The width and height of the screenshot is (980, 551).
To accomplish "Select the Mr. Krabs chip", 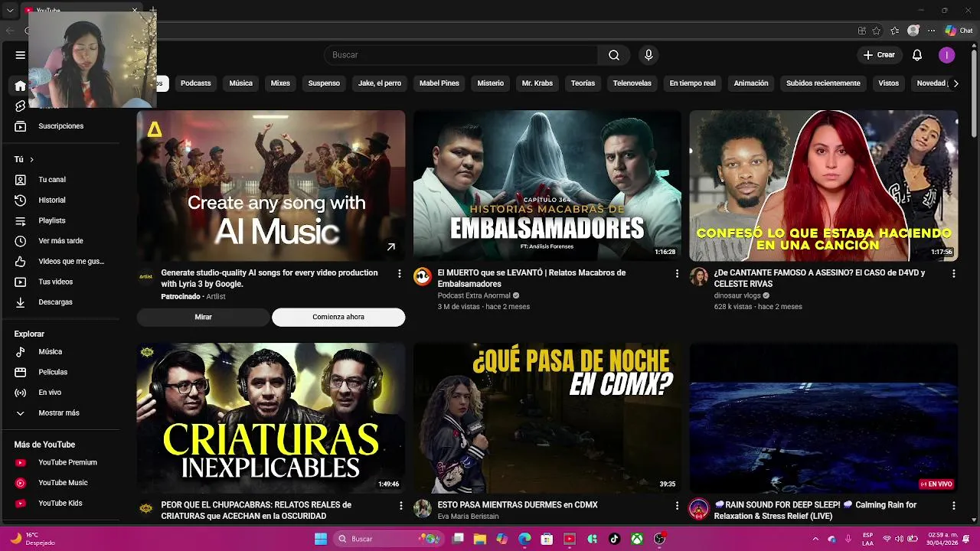I will point(537,83).
